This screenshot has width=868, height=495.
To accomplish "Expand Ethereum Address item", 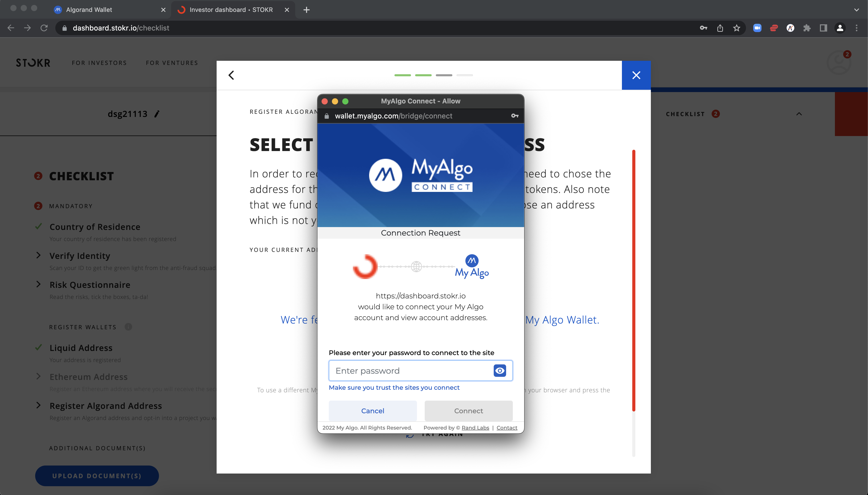I will coord(39,376).
